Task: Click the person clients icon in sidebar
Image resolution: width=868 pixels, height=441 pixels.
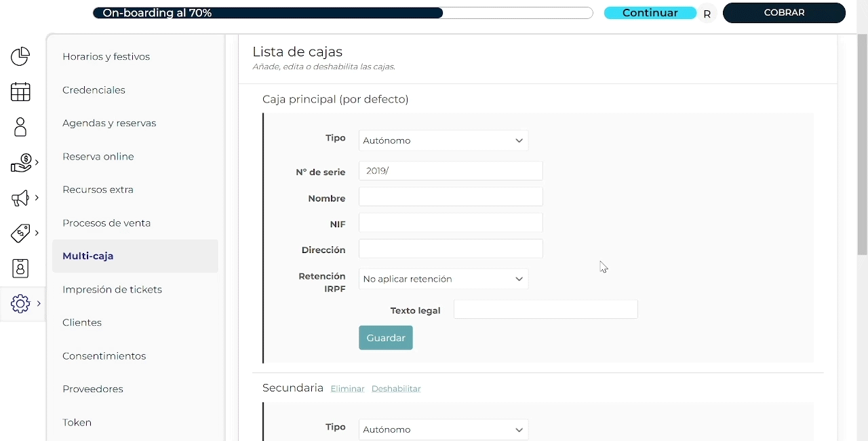Action: [20, 127]
